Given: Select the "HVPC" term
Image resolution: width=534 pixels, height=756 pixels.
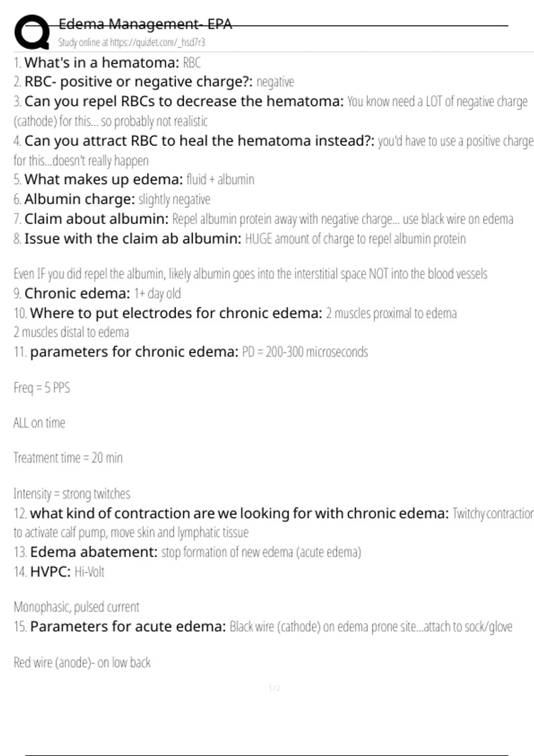Looking at the screenshot, I should [x=50, y=572].
